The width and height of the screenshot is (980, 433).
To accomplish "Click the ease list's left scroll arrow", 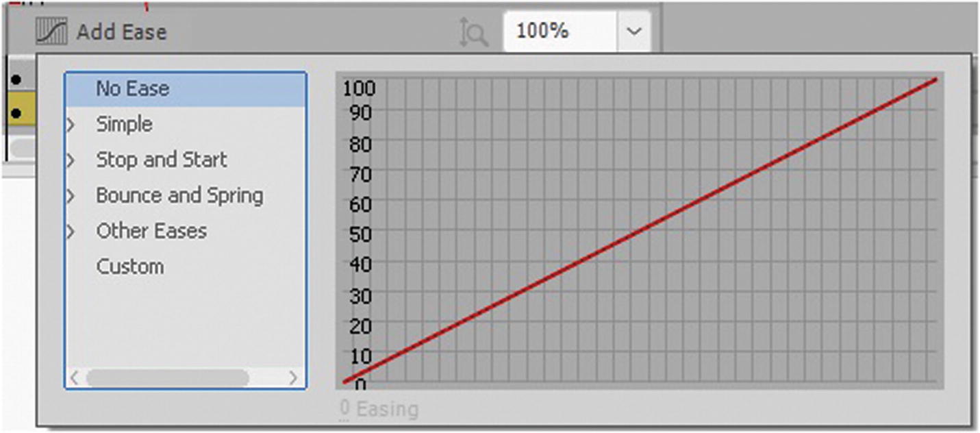I will click(75, 378).
